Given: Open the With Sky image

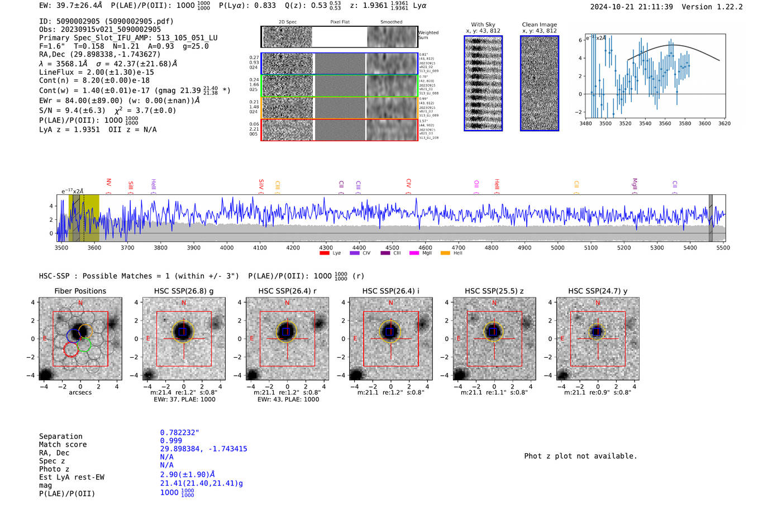Looking at the screenshot, I should pos(483,83).
